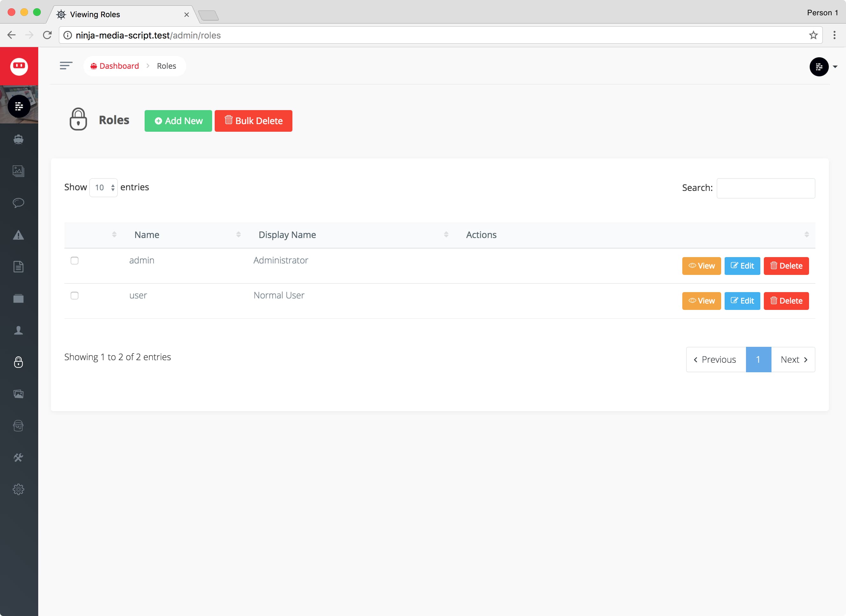Sort table by Display Name column
Viewport: 846px width, 616px height.
tap(287, 235)
